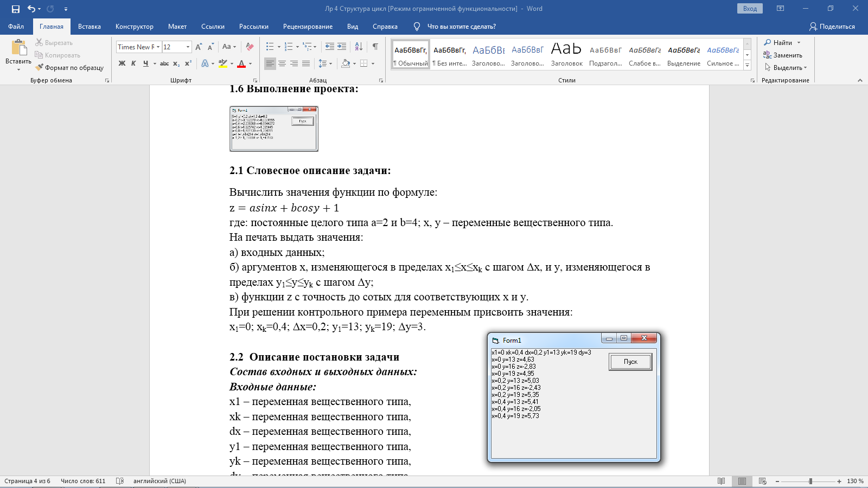Switch to read mode view icon
This screenshot has width=868, height=488.
tap(721, 481)
